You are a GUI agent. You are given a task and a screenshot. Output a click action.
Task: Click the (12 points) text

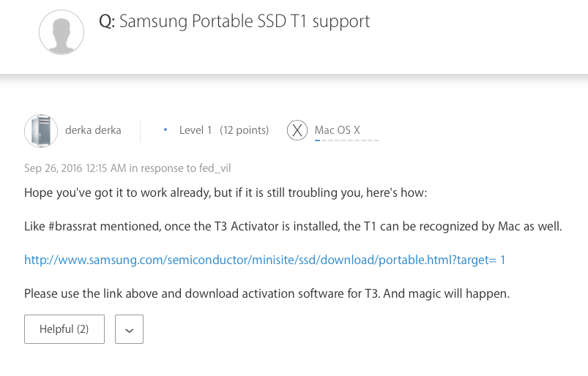(245, 130)
